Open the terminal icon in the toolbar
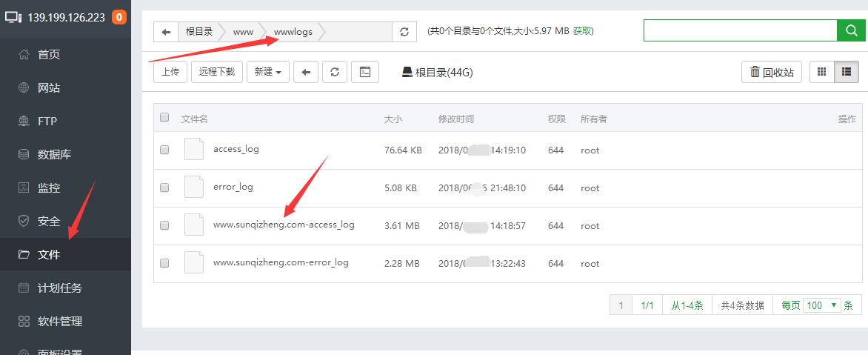Image resolution: width=868 pixels, height=355 pixels. [365, 72]
